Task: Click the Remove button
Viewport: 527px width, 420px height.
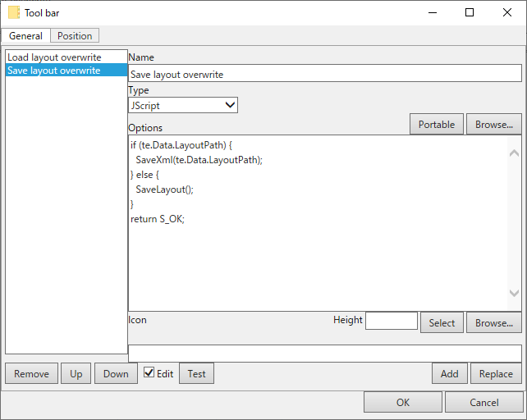Action: [x=31, y=373]
